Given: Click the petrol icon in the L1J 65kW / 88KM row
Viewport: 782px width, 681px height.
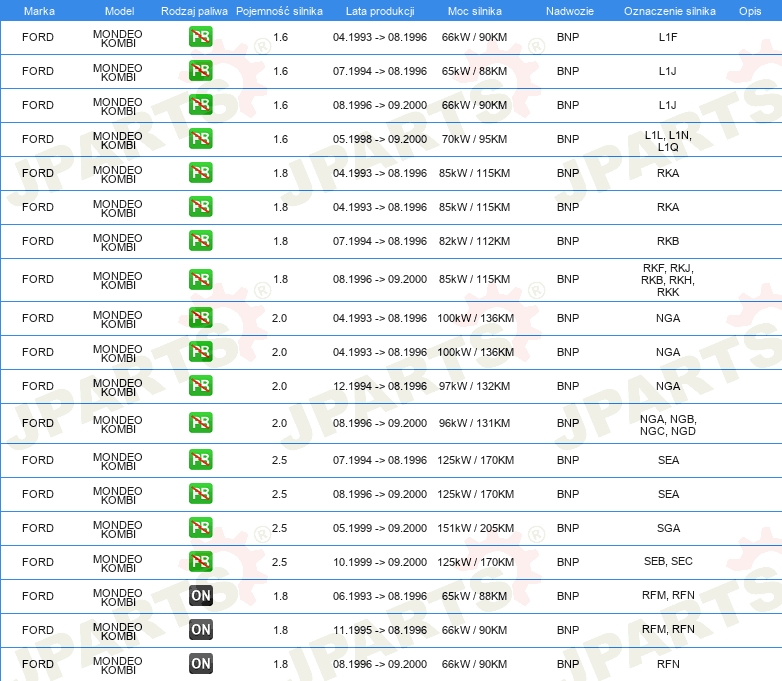Looking at the screenshot, I should point(200,71).
